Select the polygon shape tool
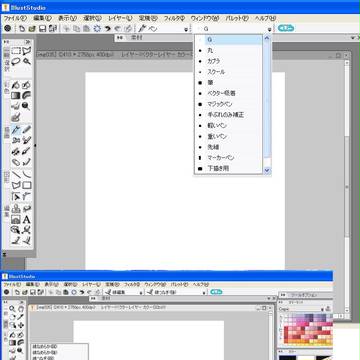This screenshot has height=360, width=360. click(16, 185)
